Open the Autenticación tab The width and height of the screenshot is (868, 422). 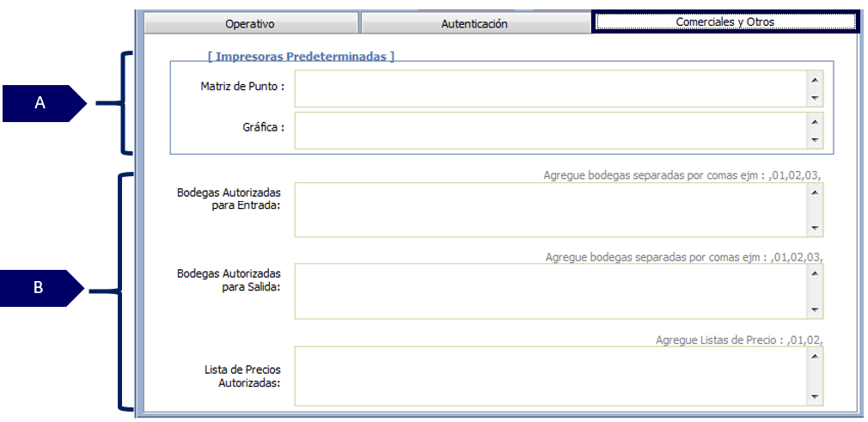click(x=474, y=24)
